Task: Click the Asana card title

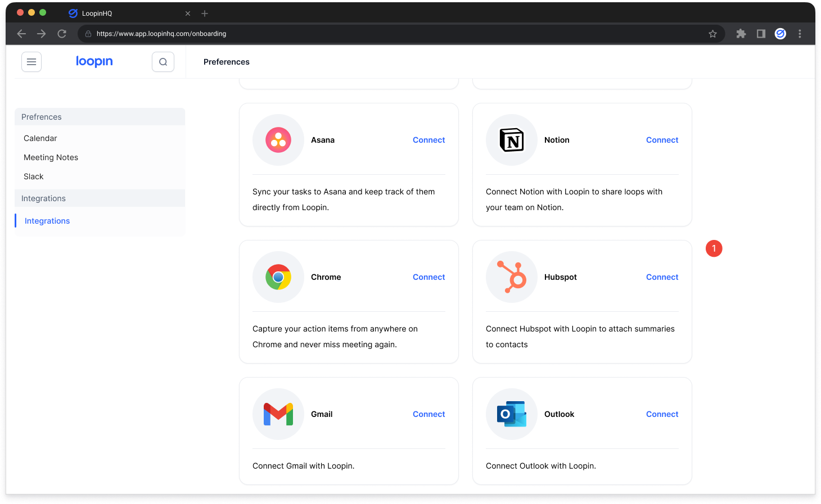Action: point(323,140)
